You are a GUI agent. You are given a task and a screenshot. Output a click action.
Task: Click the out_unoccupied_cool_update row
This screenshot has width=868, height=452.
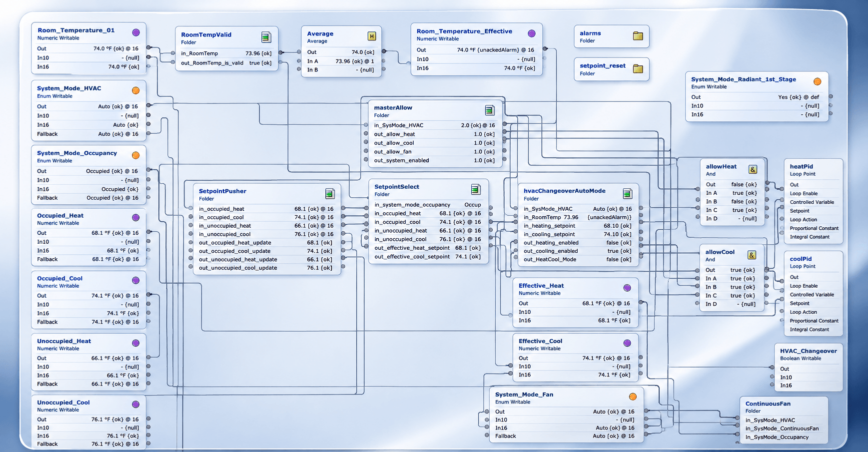[x=266, y=268]
